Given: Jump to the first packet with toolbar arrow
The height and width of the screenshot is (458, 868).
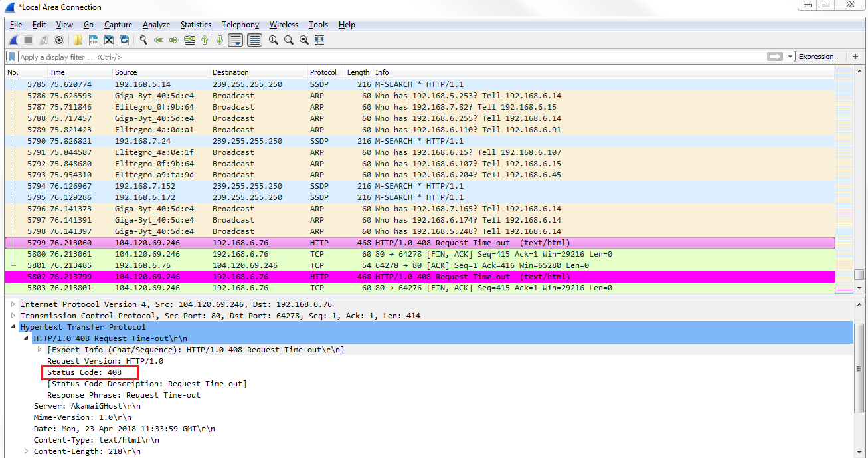Looking at the screenshot, I should click(205, 40).
